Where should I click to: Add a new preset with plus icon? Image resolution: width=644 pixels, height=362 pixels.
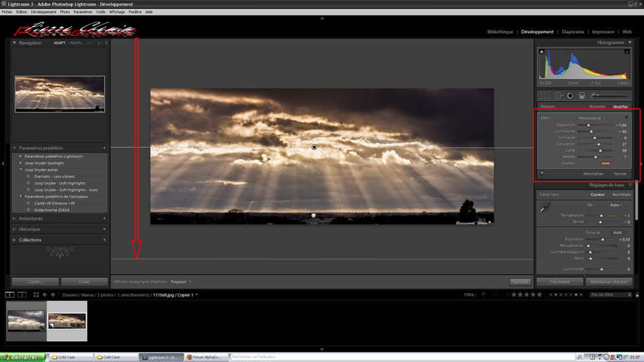pos(104,148)
